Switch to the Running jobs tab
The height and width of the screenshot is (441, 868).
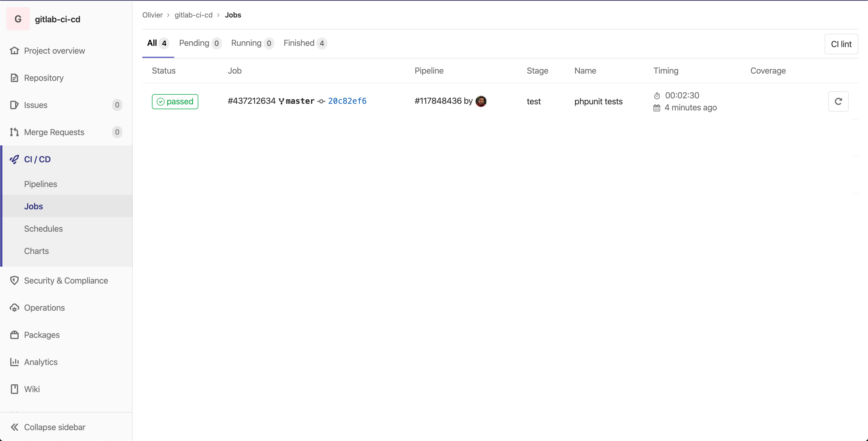pyautogui.click(x=252, y=43)
